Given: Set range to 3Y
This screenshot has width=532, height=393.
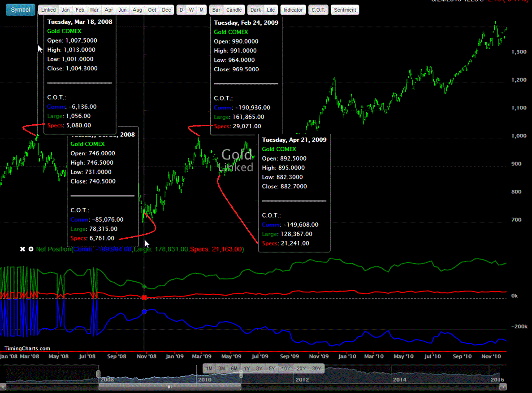Looking at the screenshot, I should tap(259, 368).
